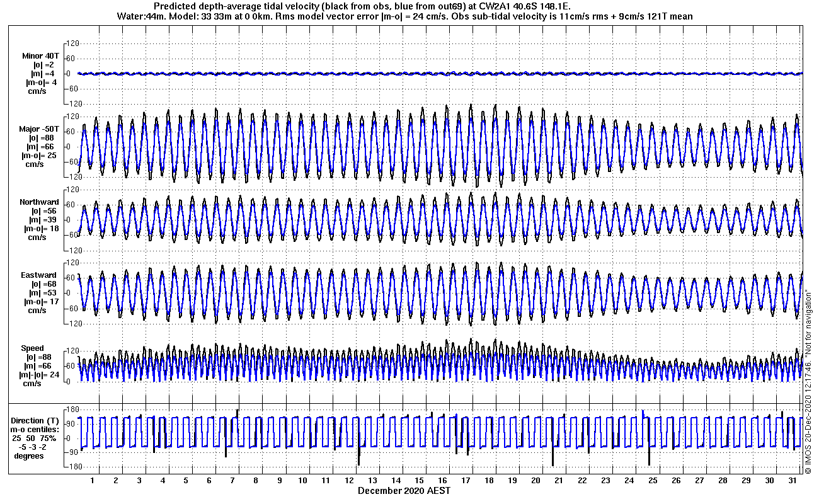This screenshot has height=504, width=819.
Task: Click the '|o| =56' value under Northward
Action: (x=43, y=211)
